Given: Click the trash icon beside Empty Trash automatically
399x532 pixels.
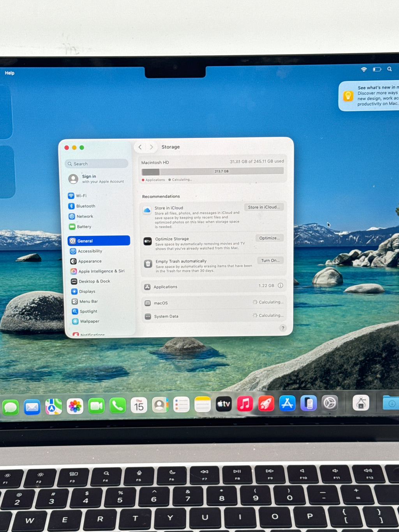Looking at the screenshot, I should pyautogui.click(x=148, y=264).
